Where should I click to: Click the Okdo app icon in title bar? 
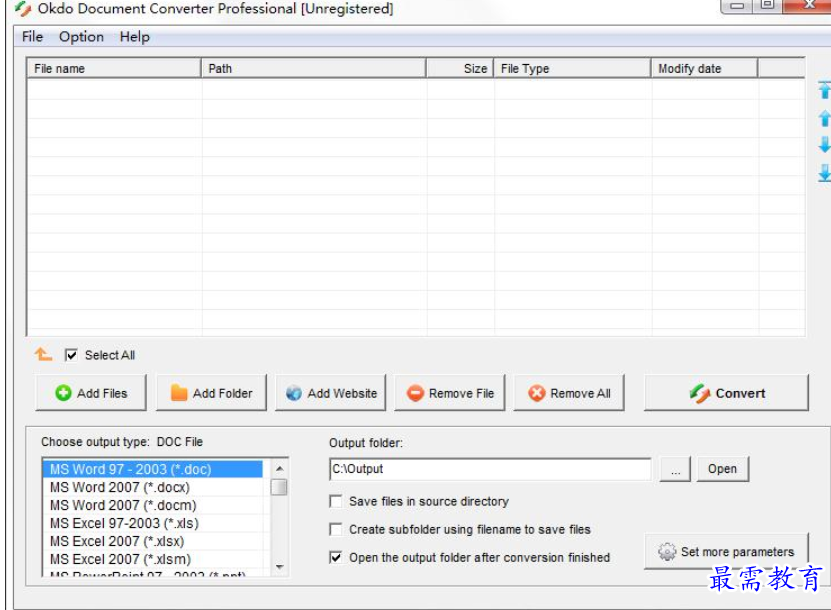tap(23, 8)
